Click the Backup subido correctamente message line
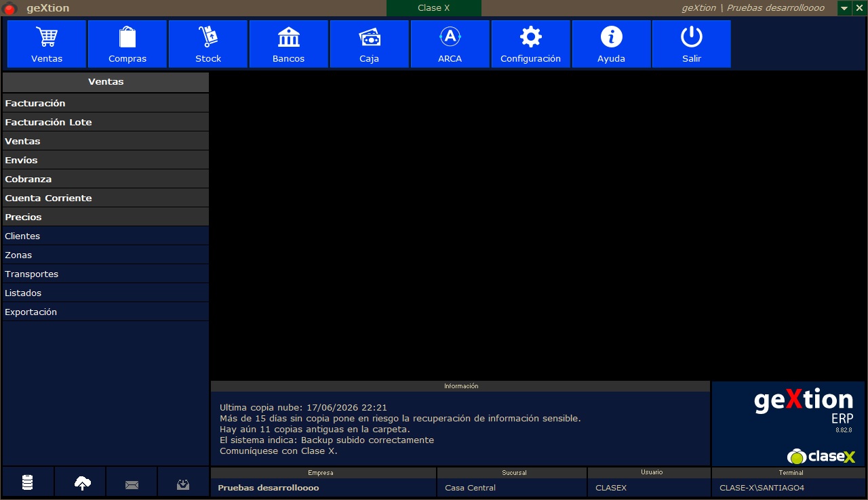This screenshot has height=500, width=868. coord(327,440)
